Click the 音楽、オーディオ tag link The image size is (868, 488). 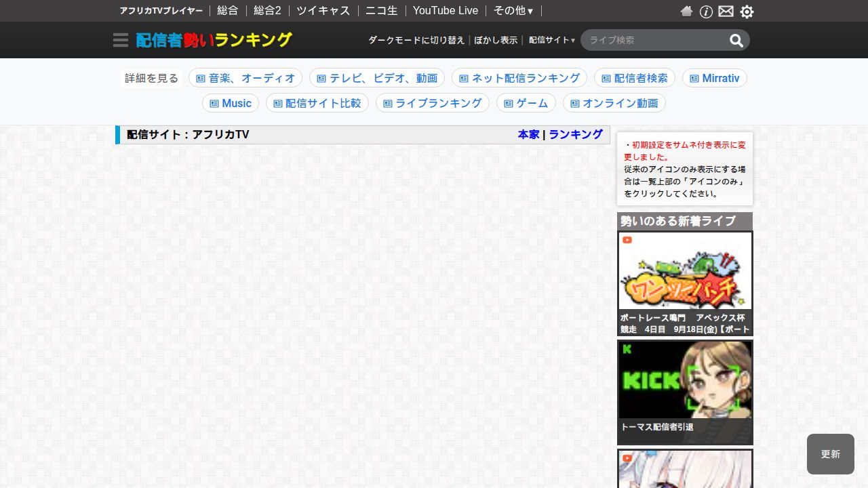coord(245,78)
